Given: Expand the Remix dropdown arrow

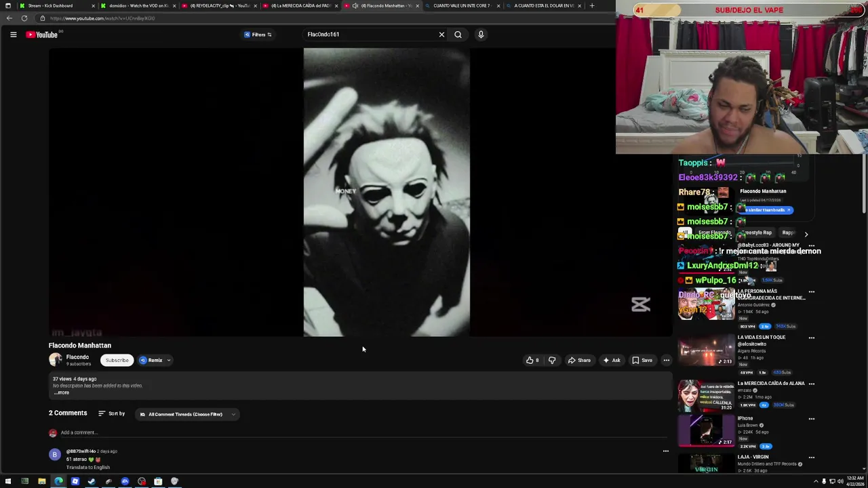Looking at the screenshot, I should pyautogui.click(x=169, y=360).
